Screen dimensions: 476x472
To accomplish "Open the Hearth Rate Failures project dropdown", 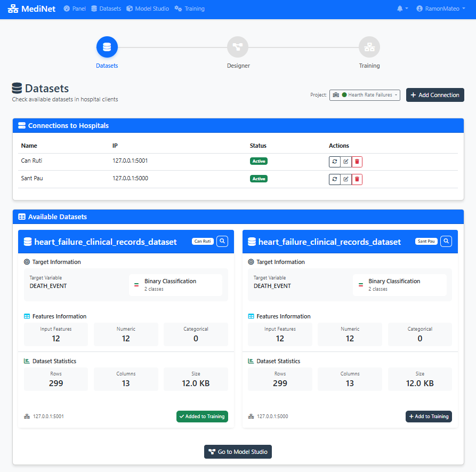I will 365,95.
